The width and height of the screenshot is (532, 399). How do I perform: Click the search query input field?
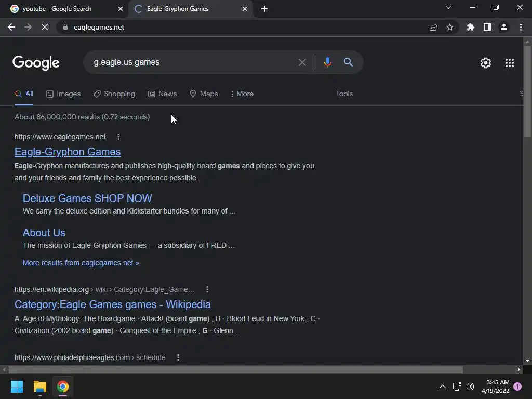(193, 62)
